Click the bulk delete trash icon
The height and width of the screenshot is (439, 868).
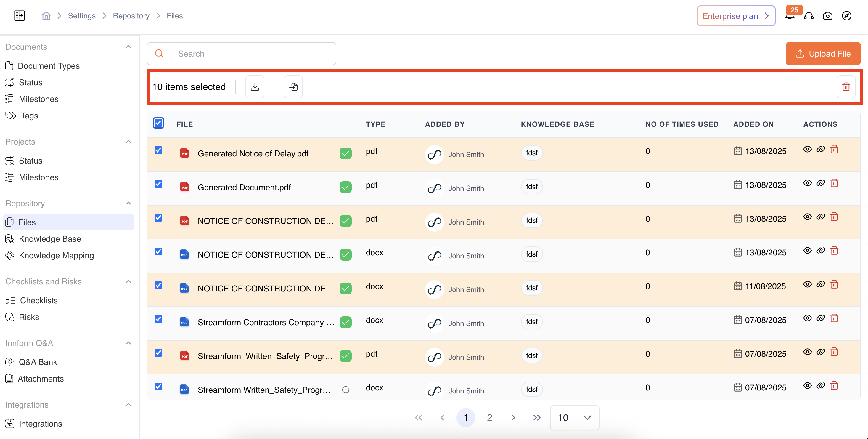(846, 87)
